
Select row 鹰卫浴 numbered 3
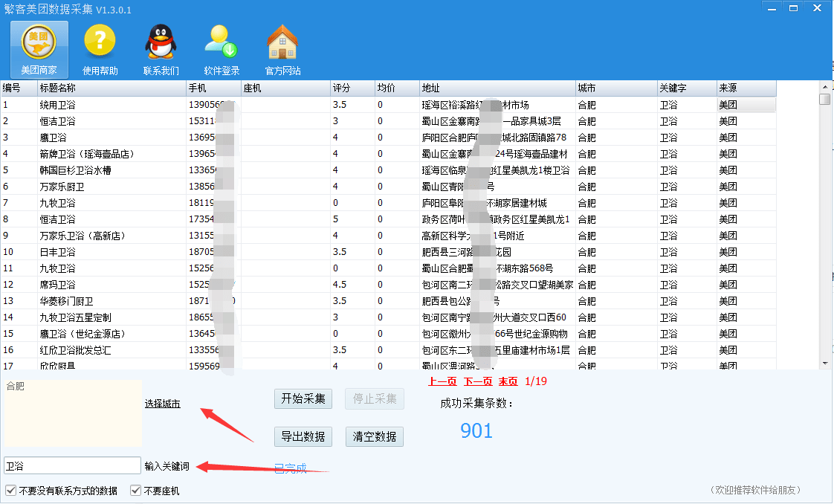pos(388,138)
